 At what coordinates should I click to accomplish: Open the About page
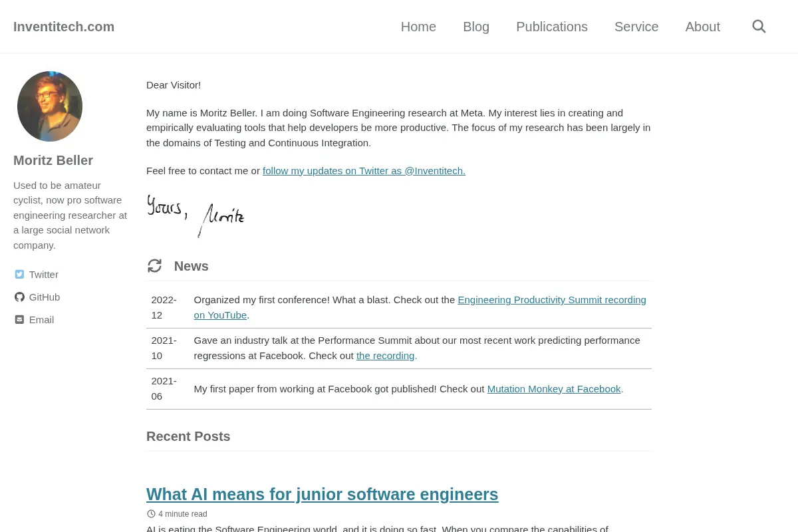coord(703,27)
